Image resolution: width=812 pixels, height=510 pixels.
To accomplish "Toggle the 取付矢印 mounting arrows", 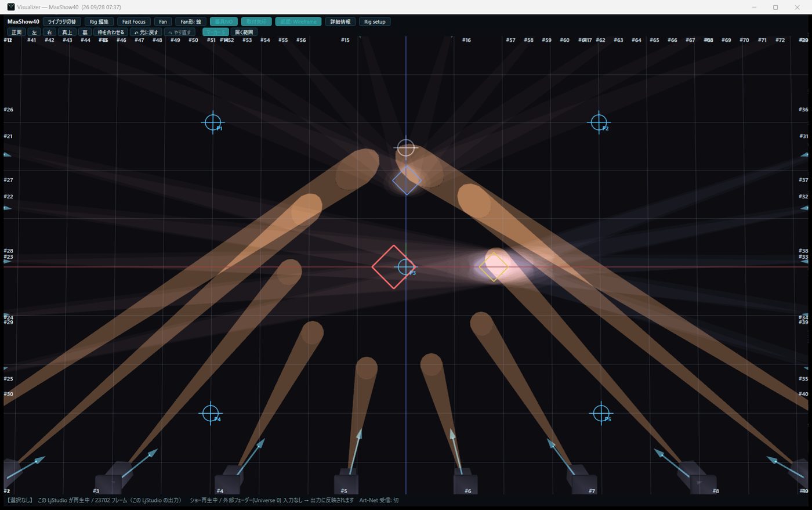I will [x=256, y=21].
